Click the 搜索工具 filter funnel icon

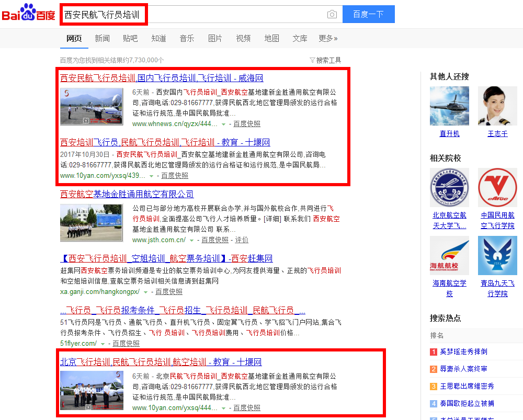pyautogui.click(x=312, y=60)
